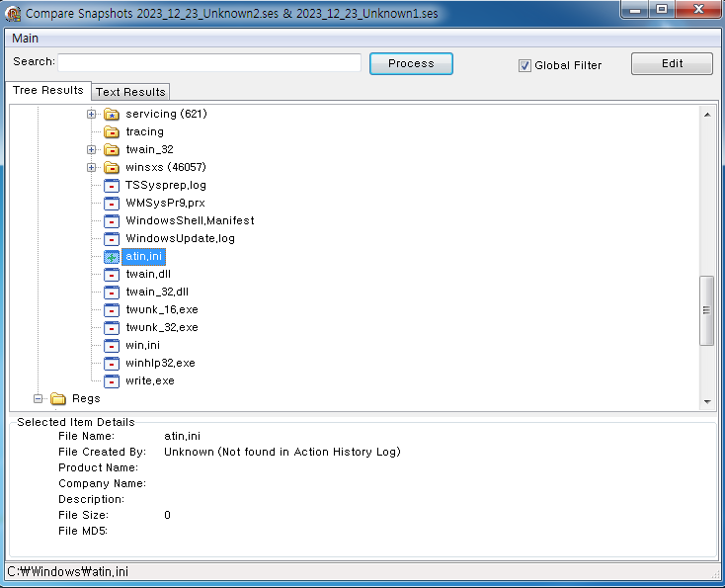Click the vertical scrollbar thumb

coord(706,310)
